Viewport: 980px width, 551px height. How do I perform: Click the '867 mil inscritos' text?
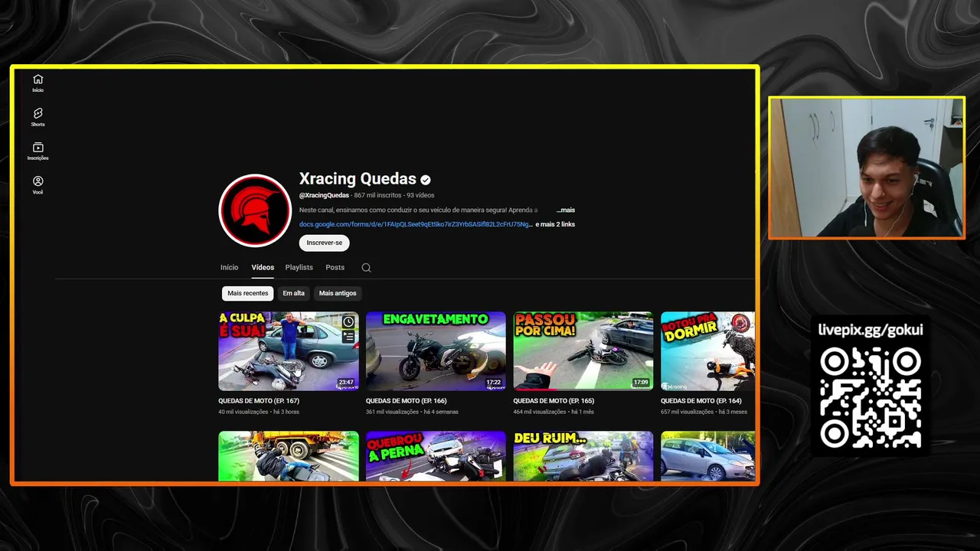pos(377,195)
